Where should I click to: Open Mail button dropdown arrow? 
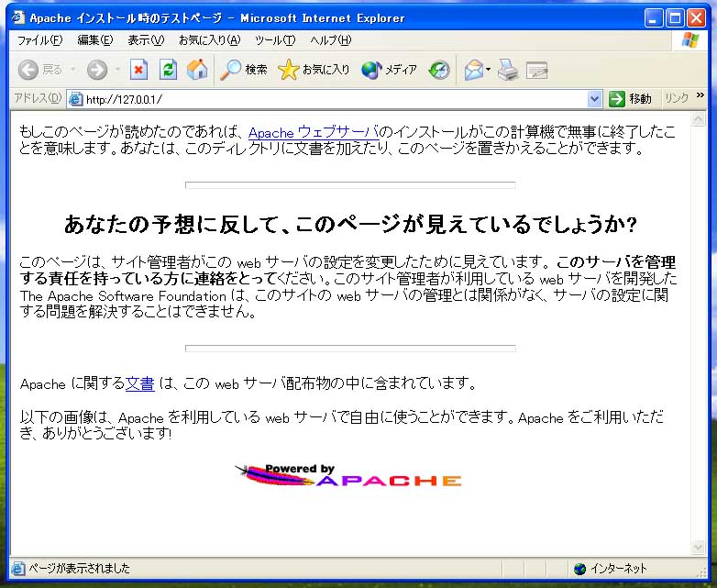click(489, 70)
